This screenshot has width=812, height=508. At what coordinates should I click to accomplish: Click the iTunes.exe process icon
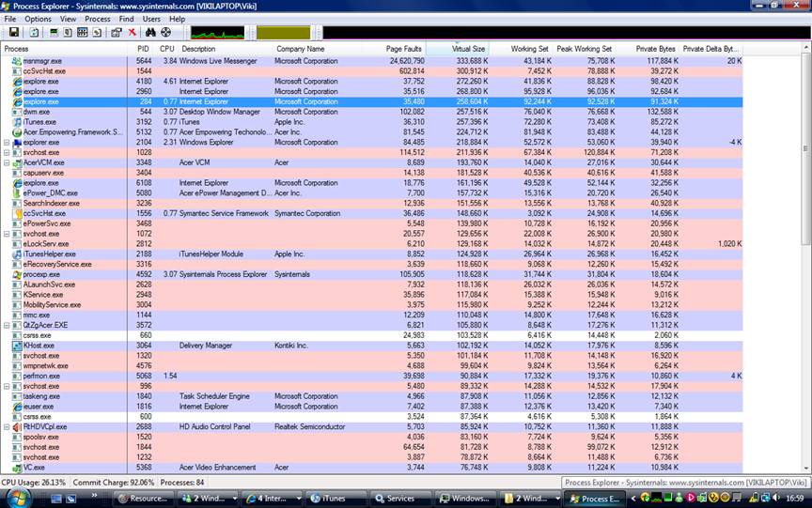tap(17, 122)
